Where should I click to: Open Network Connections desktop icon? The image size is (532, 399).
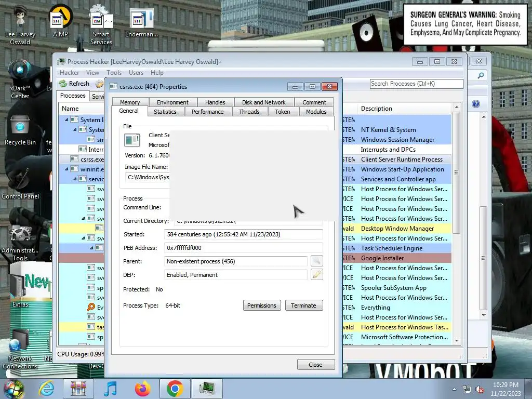(x=20, y=350)
